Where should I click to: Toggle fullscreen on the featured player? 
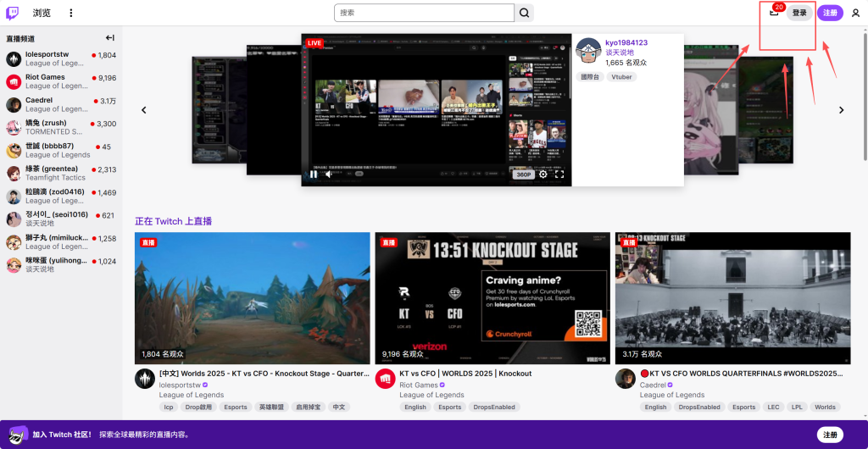[x=559, y=175]
